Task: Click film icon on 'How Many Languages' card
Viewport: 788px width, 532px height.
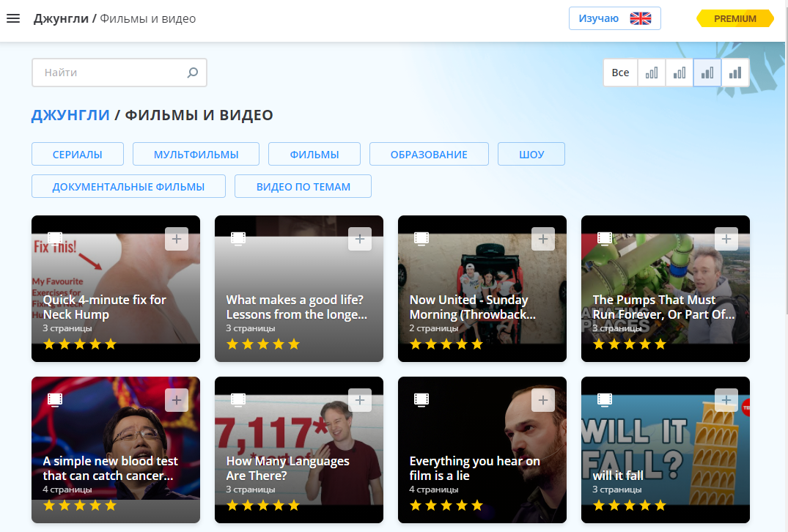Action: 238,399
